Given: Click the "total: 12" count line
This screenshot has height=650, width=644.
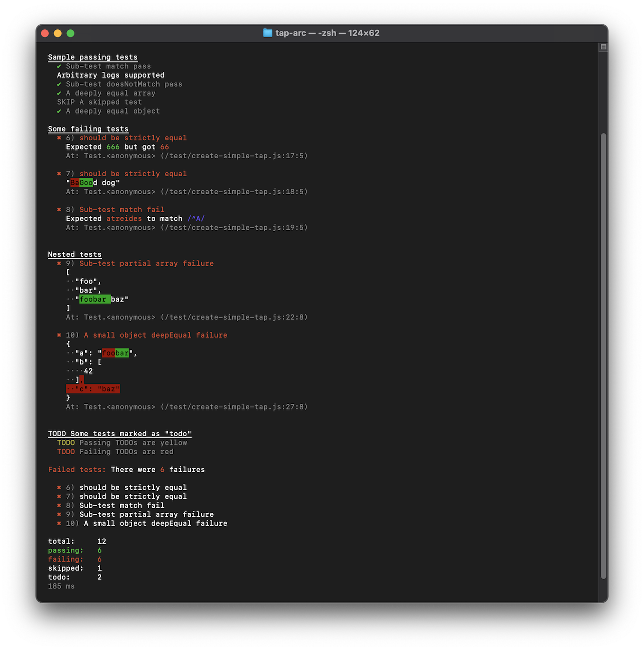Looking at the screenshot, I should pyautogui.click(x=77, y=542).
